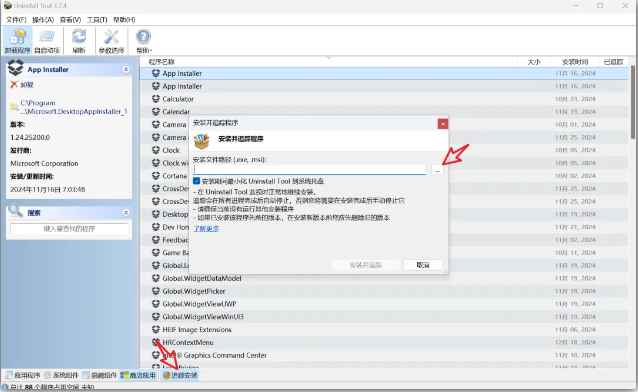This screenshot has width=638, height=392.
Task: Open the 文件(F) menu
Action: click(x=16, y=20)
